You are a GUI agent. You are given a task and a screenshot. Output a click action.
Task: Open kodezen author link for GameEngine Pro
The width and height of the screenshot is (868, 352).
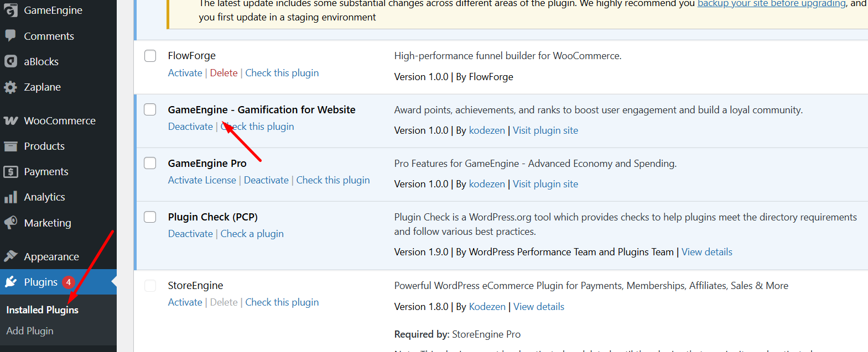click(487, 184)
